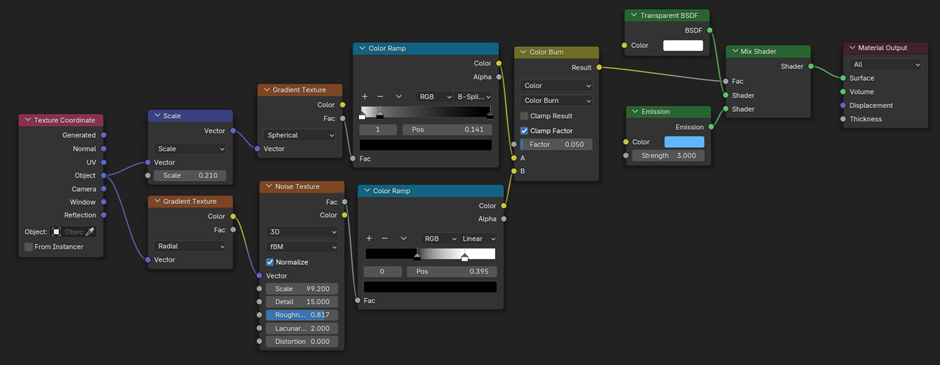This screenshot has height=365, width=940.
Task: Add a stop with top Color Ramp plus icon
Action: click(364, 96)
